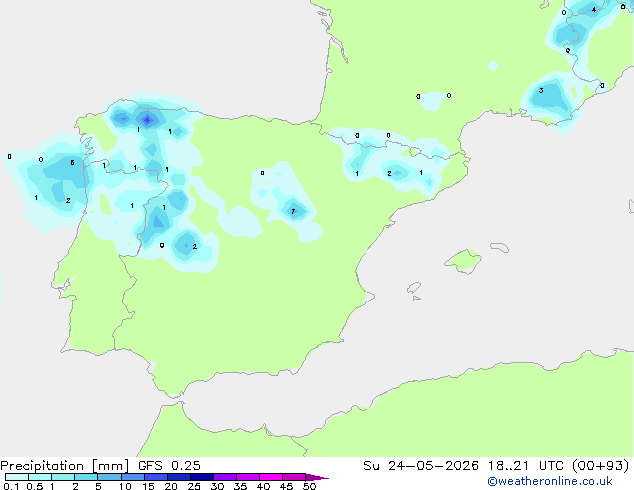634x490 pixels.
Task: Click the '(00+93)' forecast offset text
Action: click(x=601, y=466)
